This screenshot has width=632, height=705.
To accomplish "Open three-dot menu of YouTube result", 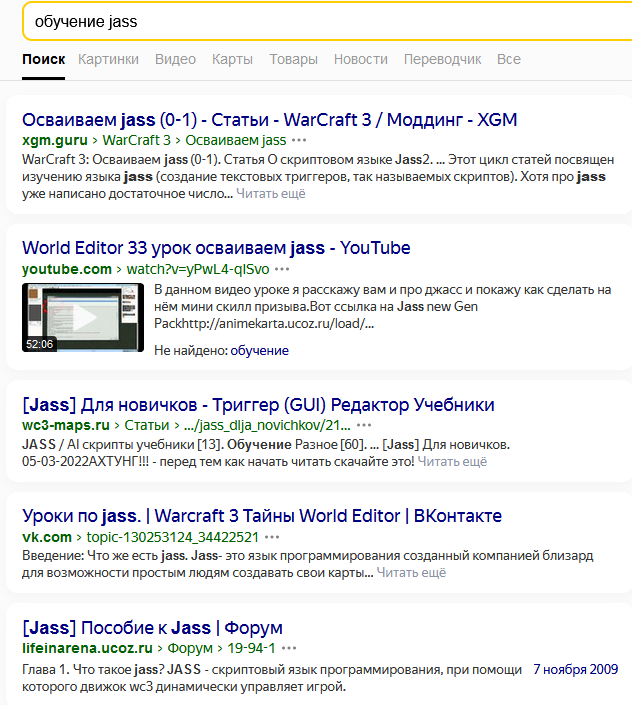I will click(282, 269).
